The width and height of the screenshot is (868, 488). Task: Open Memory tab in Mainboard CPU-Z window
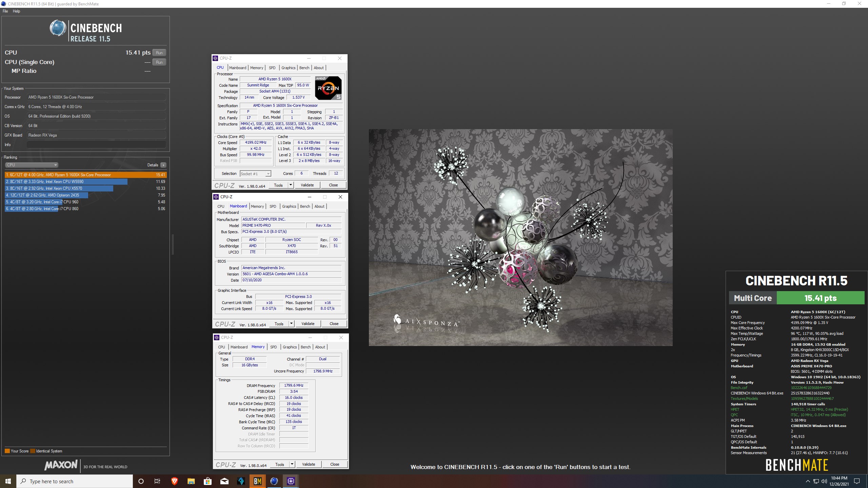257,206
